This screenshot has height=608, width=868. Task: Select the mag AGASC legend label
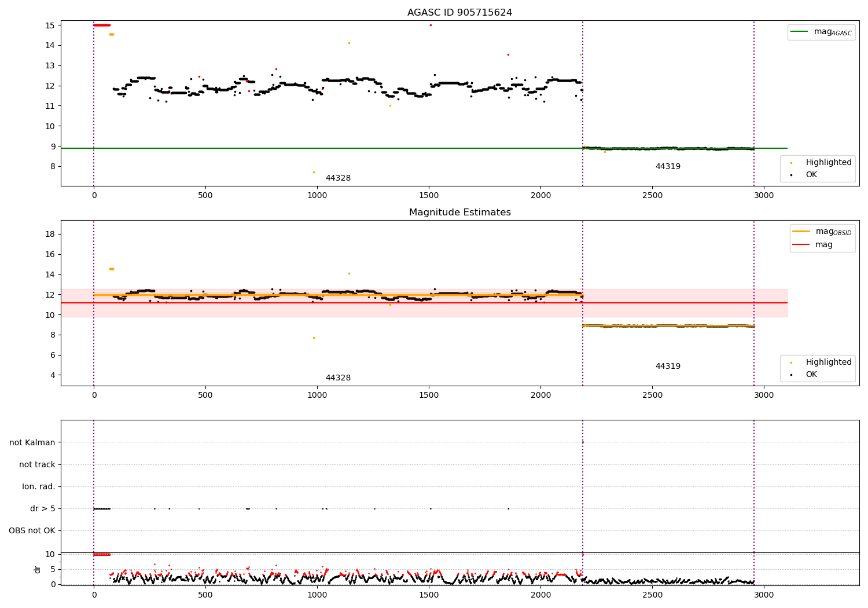click(833, 32)
